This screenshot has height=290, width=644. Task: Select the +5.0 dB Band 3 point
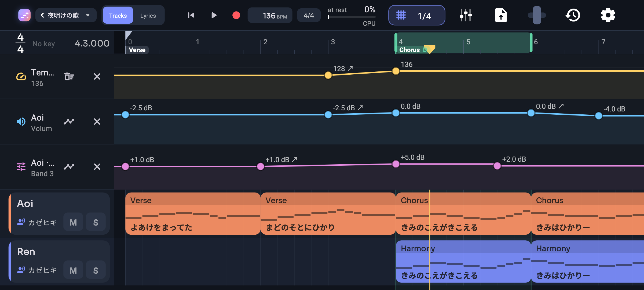coord(396,164)
